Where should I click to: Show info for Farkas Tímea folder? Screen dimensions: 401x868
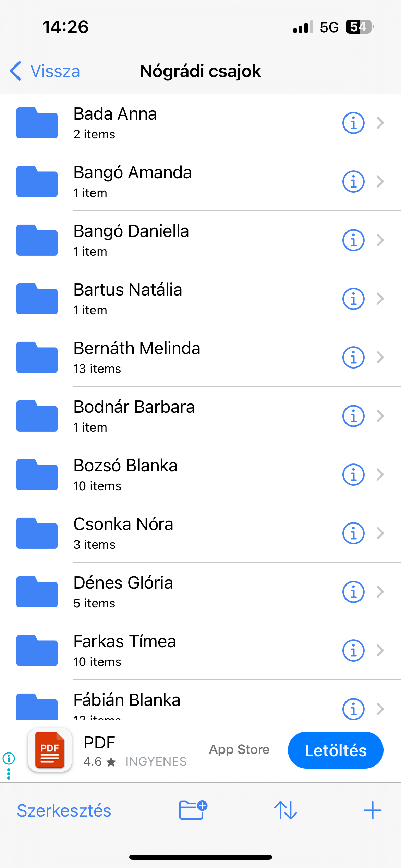point(353,650)
